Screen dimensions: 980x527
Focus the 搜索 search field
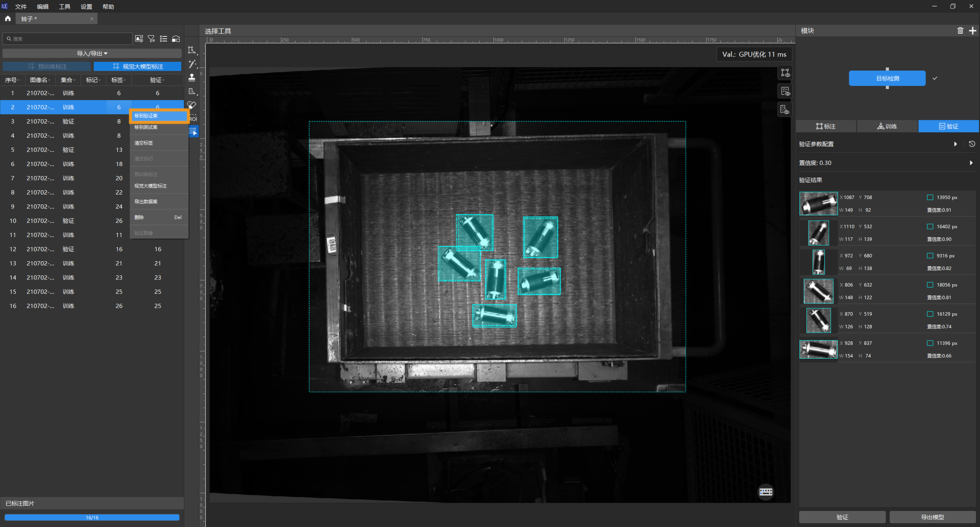(x=68, y=39)
